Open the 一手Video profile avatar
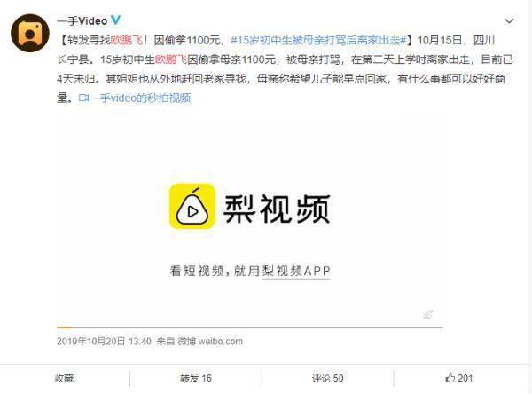 (30, 33)
